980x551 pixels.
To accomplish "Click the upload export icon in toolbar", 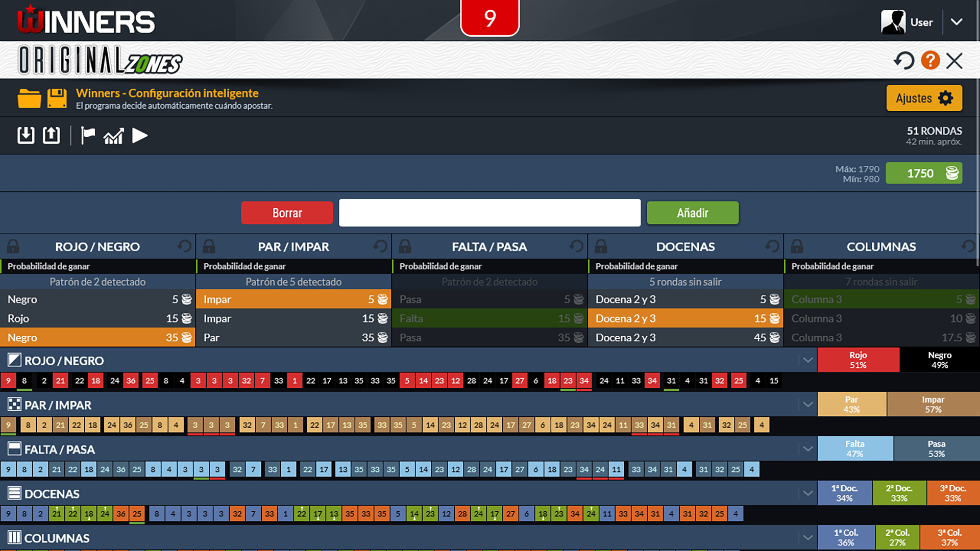I will pos(51,135).
